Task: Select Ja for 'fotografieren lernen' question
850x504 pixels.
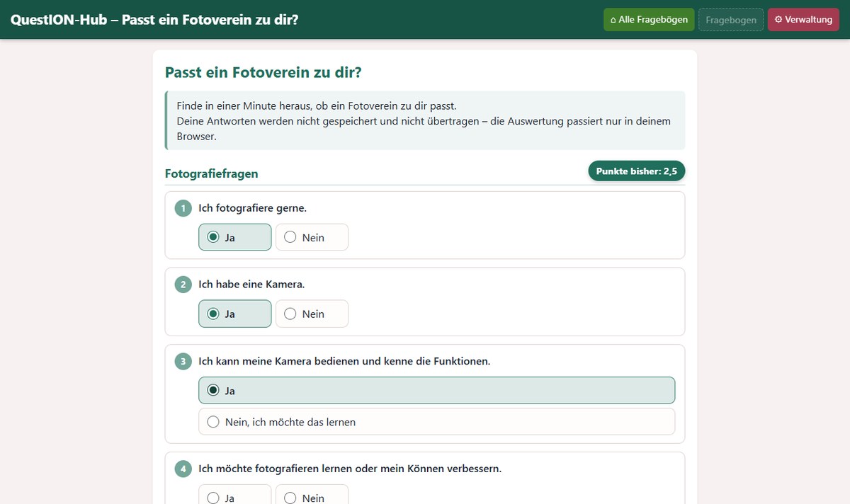Action: (234, 497)
